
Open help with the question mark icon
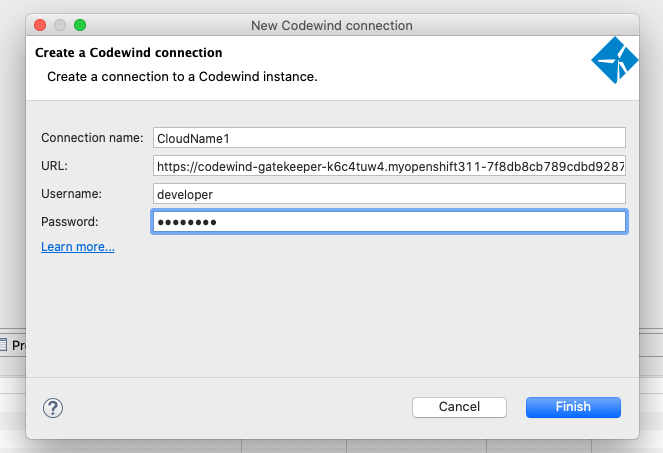coord(53,408)
